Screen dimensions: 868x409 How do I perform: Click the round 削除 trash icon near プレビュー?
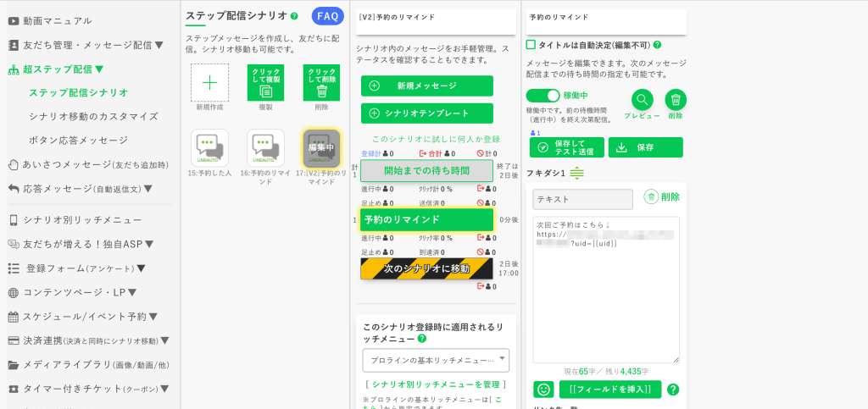coord(676,100)
